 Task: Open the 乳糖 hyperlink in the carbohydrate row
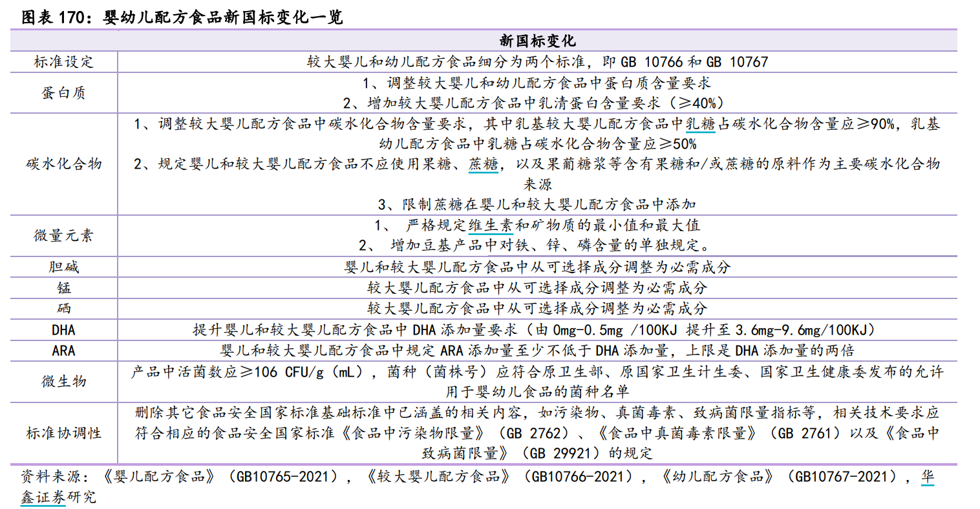click(x=699, y=127)
